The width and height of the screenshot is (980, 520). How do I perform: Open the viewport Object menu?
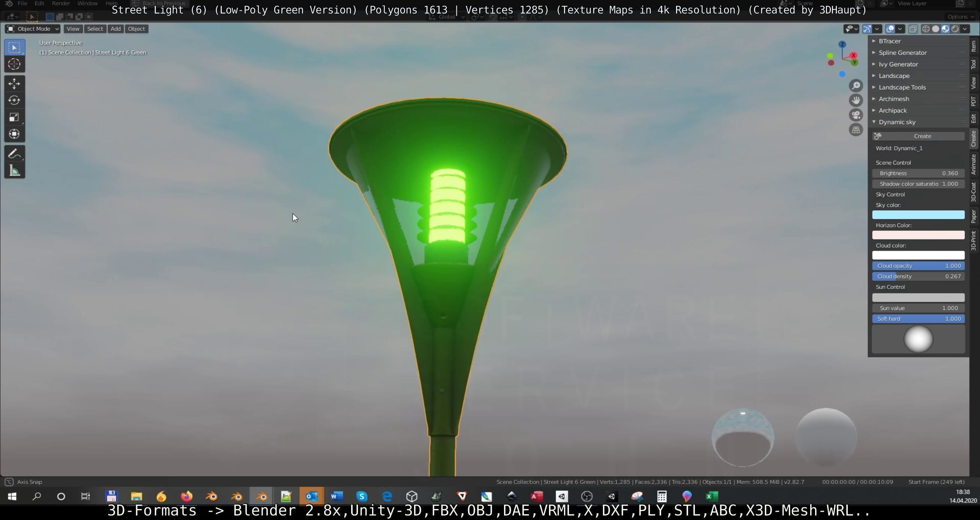coord(136,29)
